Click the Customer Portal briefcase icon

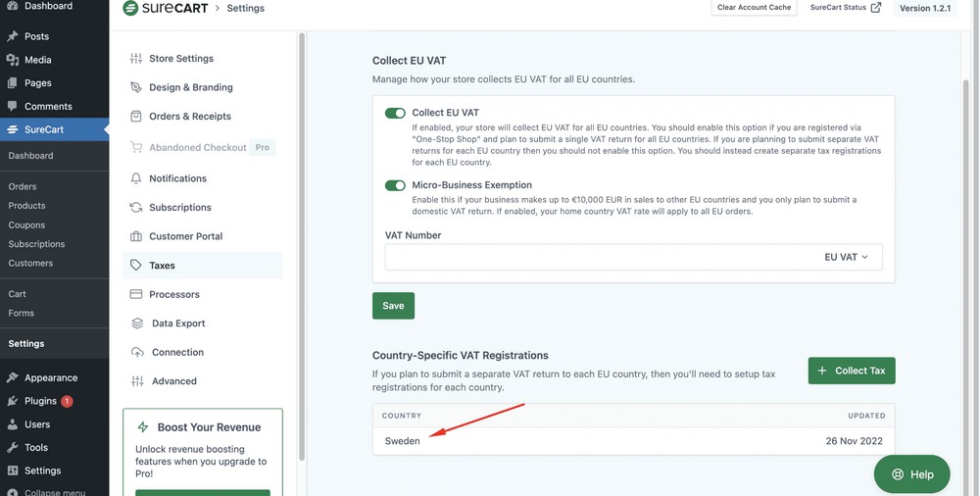136,236
